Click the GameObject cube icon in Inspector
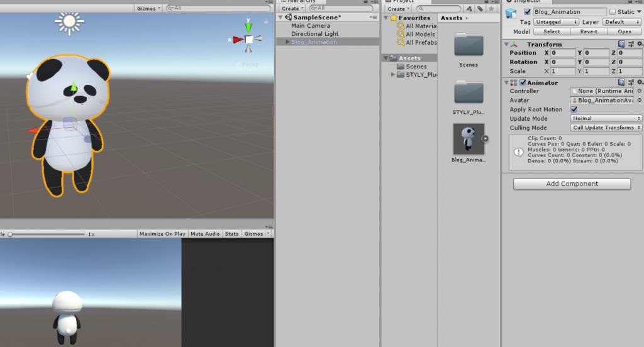 point(511,13)
